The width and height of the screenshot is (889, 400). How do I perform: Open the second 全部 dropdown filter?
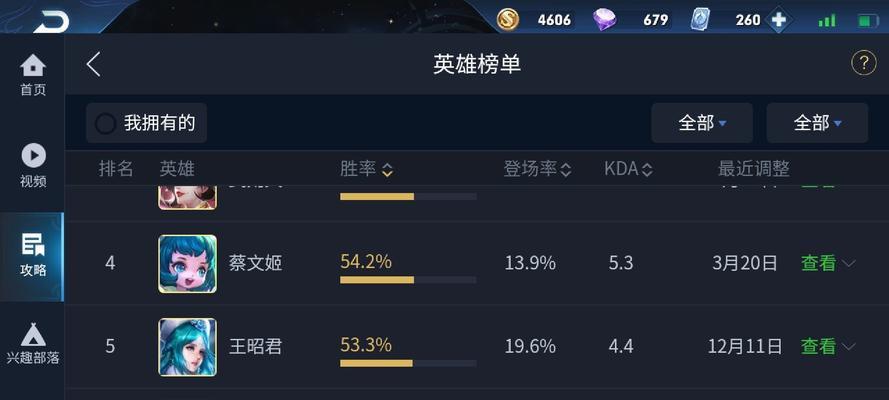817,123
